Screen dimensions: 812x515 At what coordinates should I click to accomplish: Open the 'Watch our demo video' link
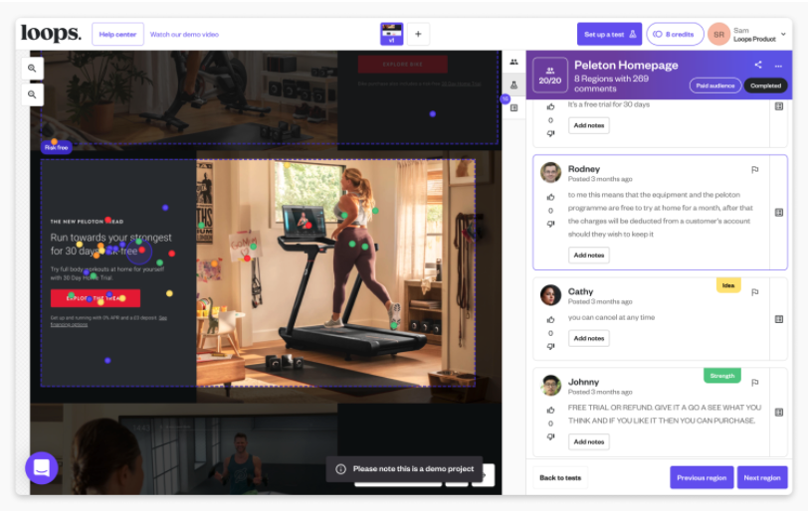point(184,34)
